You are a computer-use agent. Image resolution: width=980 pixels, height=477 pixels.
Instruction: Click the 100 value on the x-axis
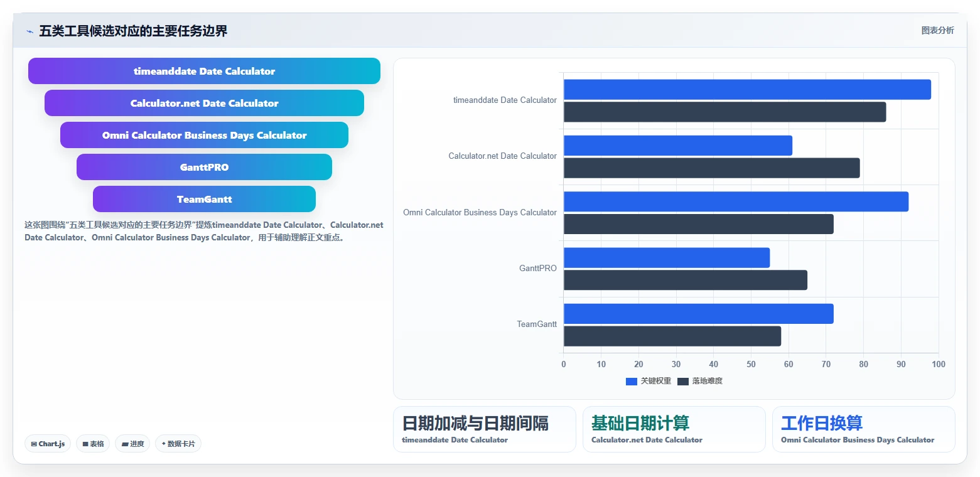(939, 365)
